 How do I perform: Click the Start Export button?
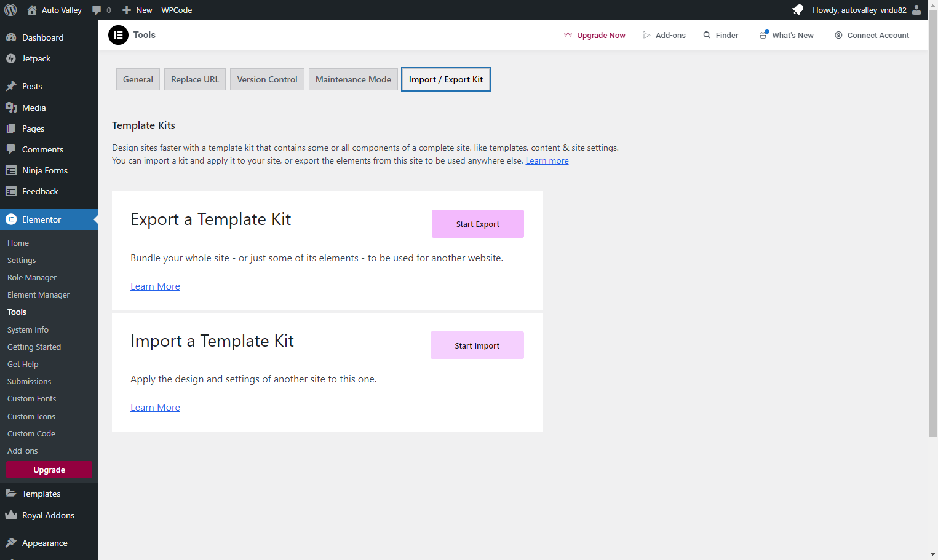[x=478, y=224]
